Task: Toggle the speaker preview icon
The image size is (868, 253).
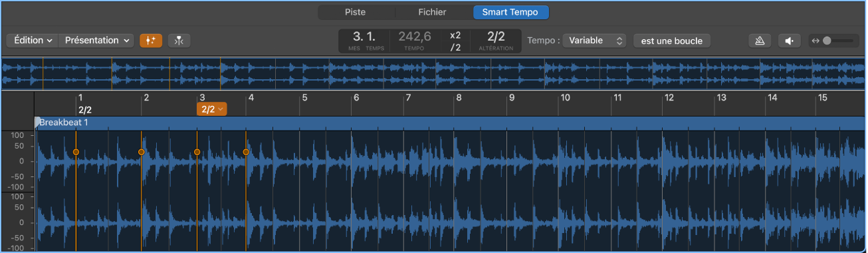Action: [789, 41]
